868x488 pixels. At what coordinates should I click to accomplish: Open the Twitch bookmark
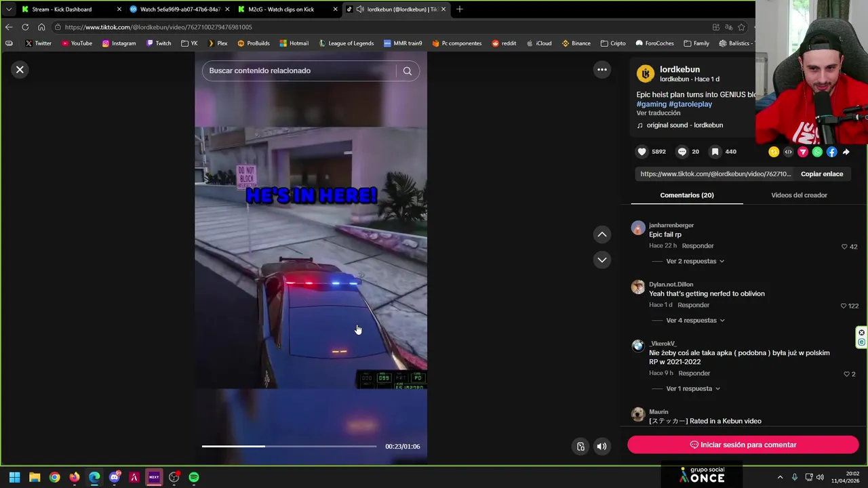pyautogui.click(x=159, y=43)
